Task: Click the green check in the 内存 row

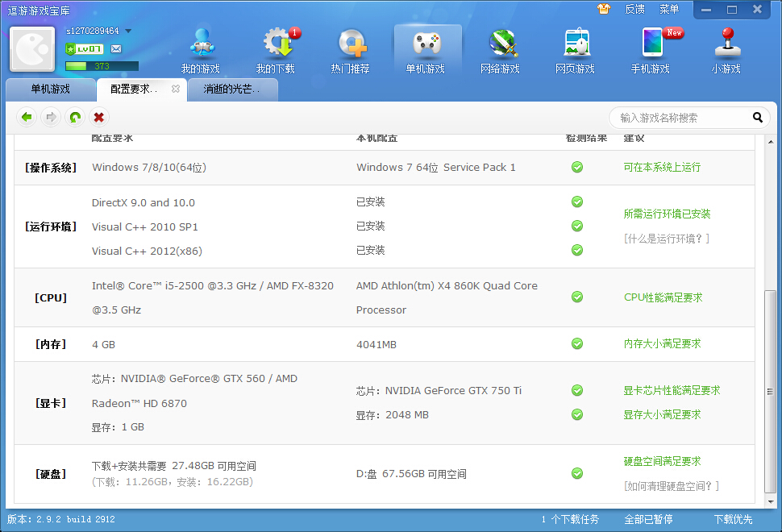Action: pos(577,343)
